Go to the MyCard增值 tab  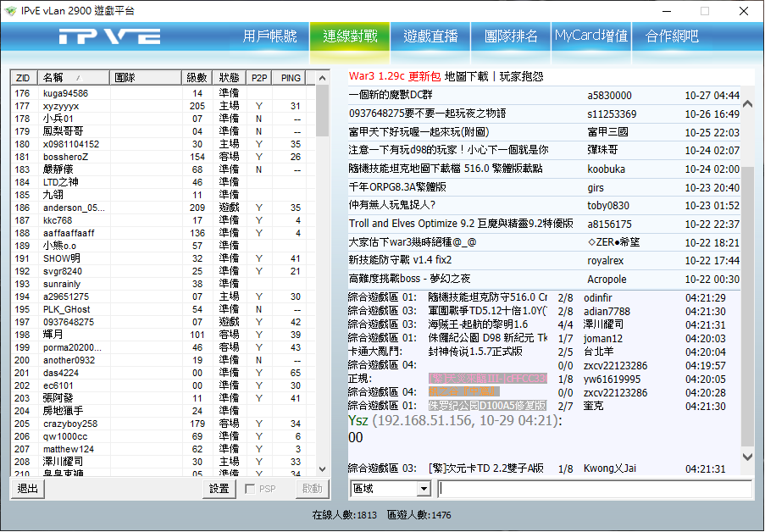591,36
